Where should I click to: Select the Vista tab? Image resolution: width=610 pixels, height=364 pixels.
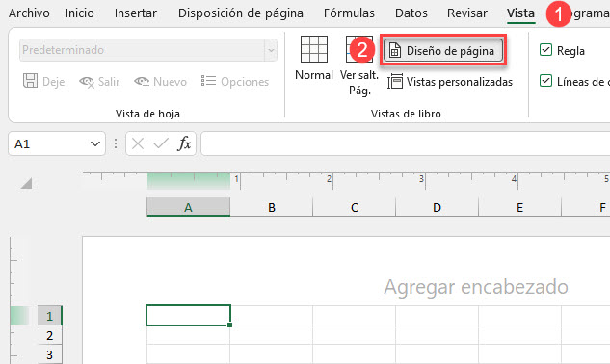pyautogui.click(x=520, y=13)
